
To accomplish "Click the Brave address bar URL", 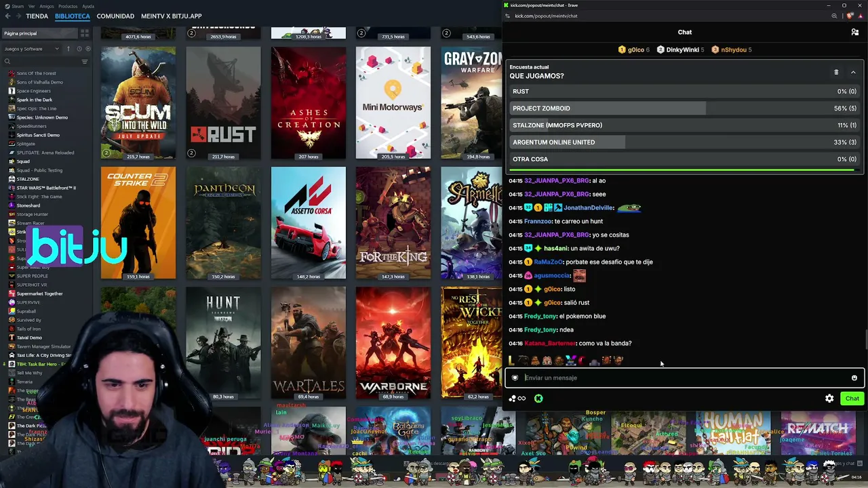I will (546, 16).
